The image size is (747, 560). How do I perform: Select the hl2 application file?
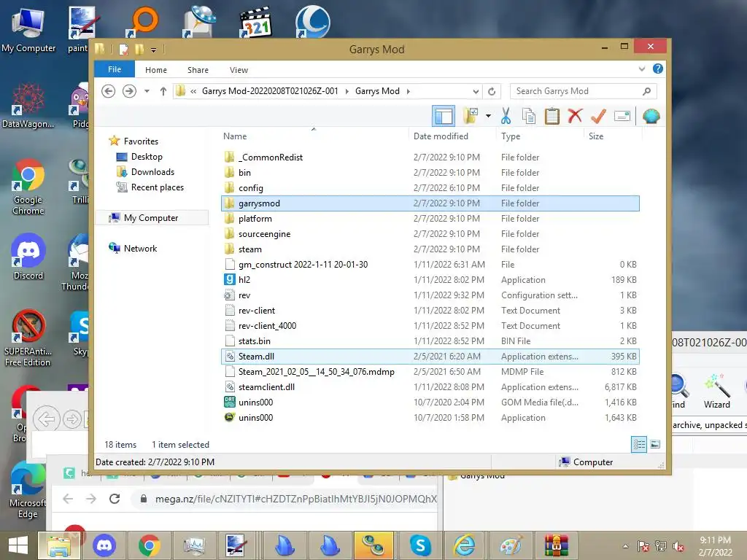point(430,279)
